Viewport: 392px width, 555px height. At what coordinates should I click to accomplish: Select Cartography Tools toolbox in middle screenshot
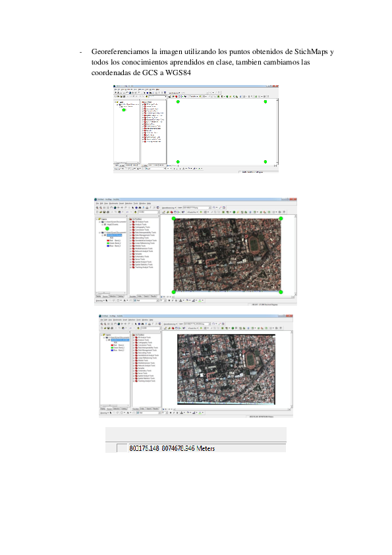142,227
